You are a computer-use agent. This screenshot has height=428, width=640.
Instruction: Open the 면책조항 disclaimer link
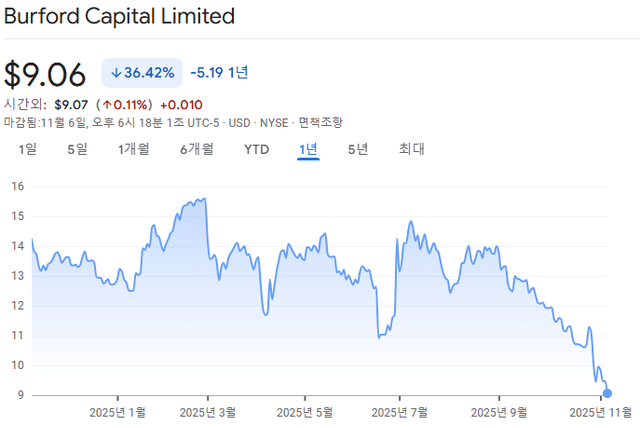click(320, 122)
